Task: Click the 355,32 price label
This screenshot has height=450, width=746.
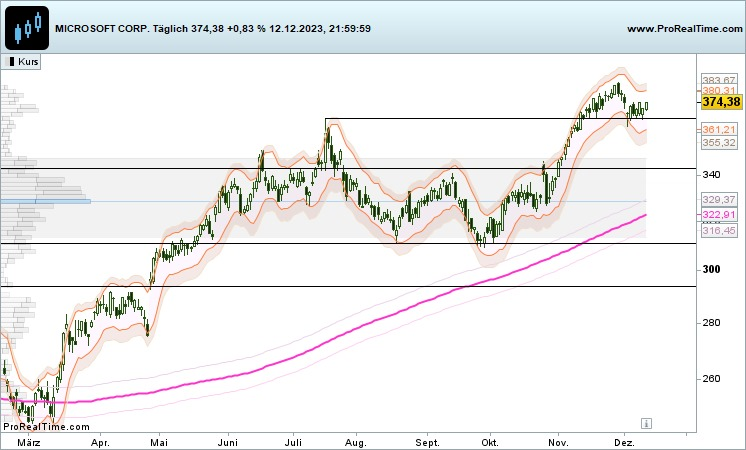Action: point(719,142)
